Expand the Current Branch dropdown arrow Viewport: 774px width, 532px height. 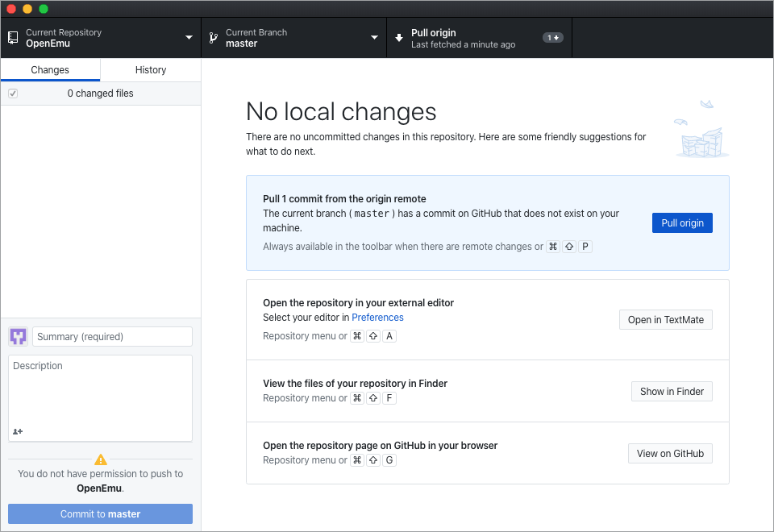(x=375, y=38)
